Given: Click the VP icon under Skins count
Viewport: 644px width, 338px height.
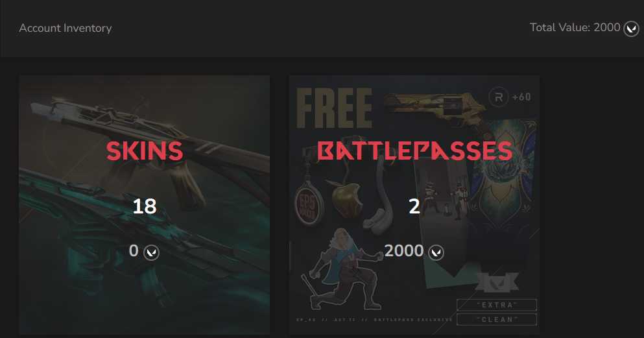Looking at the screenshot, I should click(x=151, y=252).
